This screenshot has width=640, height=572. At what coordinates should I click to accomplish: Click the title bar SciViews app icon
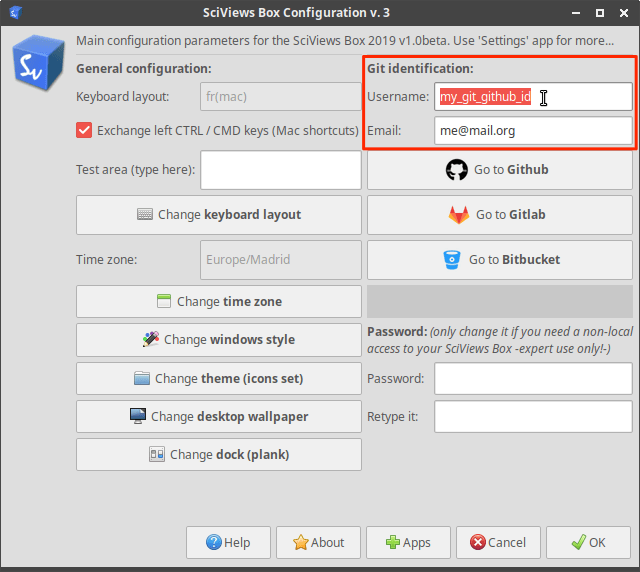point(15,12)
